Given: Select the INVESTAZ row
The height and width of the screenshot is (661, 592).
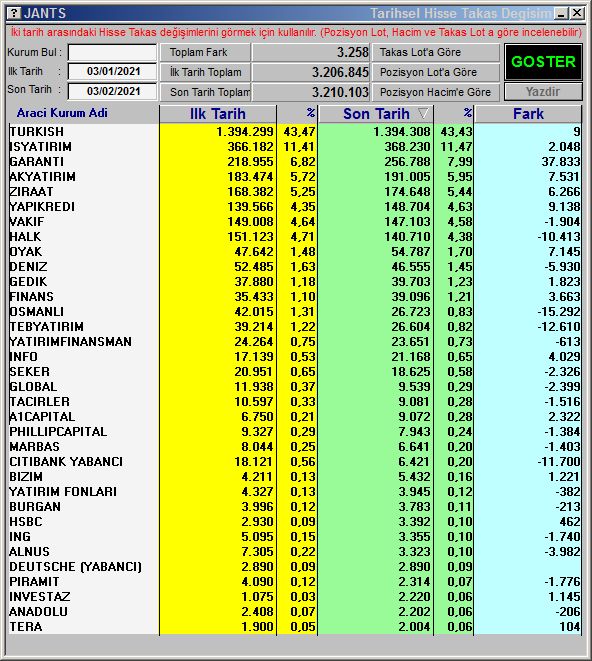Looking at the screenshot, I should 295,597.
